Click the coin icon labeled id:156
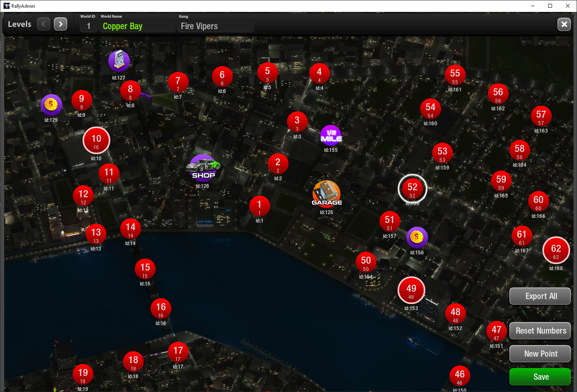The width and height of the screenshot is (577, 392). pyautogui.click(x=417, y=238)
